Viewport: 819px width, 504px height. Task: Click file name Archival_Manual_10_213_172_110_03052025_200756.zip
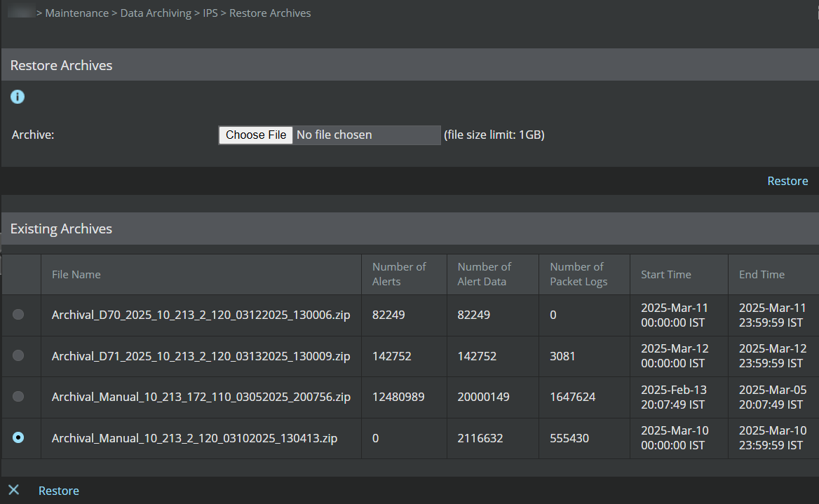pos(201,397)
